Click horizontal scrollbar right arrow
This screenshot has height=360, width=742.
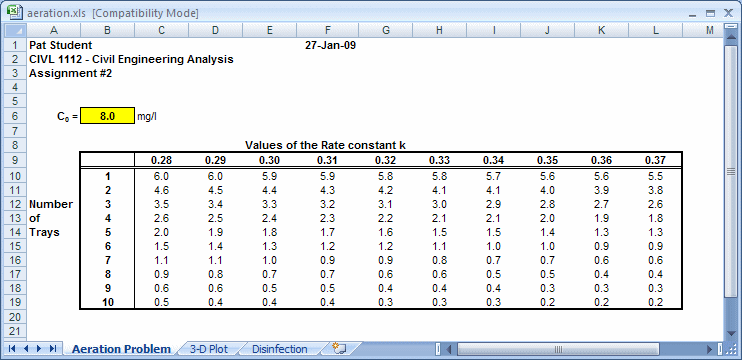click(710, 349)
